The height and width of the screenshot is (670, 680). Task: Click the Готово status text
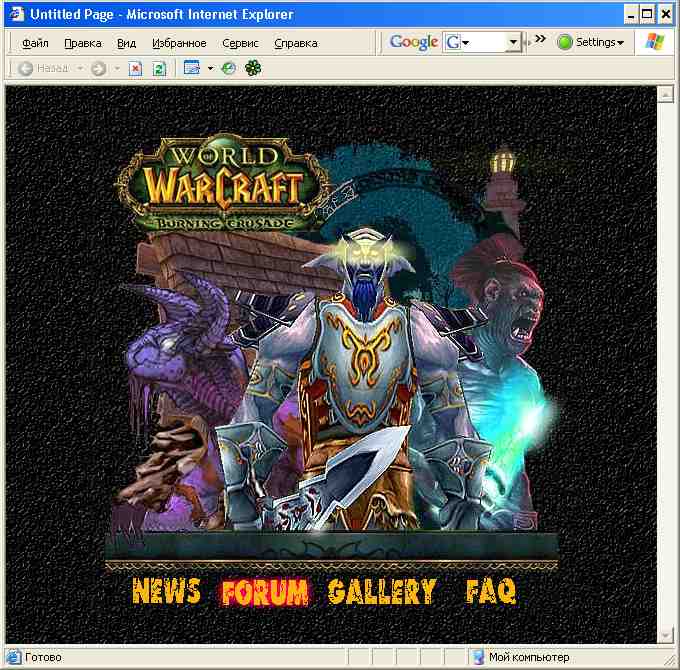pyautogui.click(x=43, y=657)
